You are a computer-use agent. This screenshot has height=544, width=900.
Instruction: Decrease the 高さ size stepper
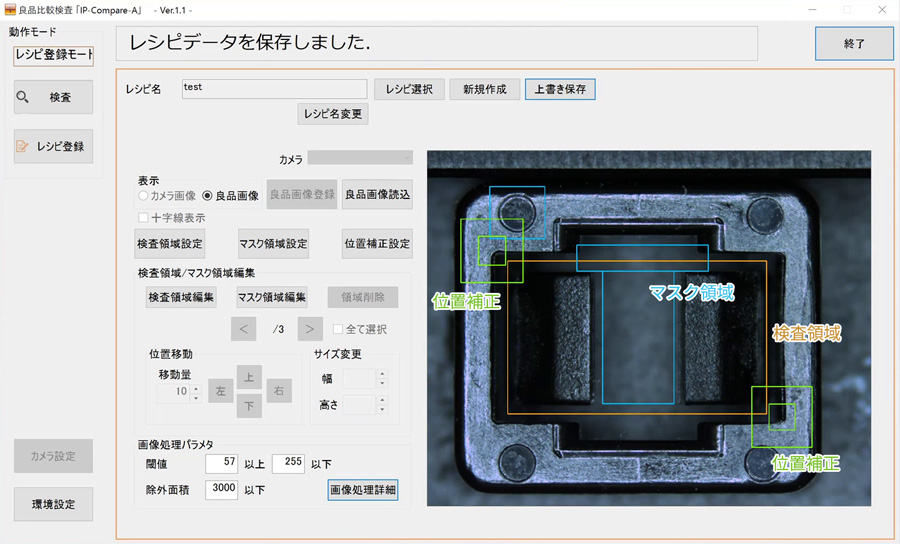pyautogui.click(x=381, y=410)
